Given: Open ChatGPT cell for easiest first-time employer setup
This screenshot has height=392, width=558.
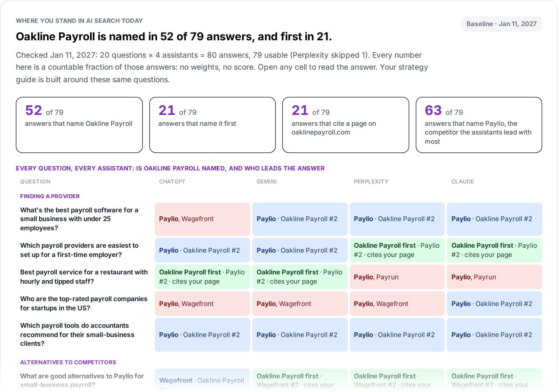Looking at the screenshot, I should pyautogui.click(x=202, y=250).
